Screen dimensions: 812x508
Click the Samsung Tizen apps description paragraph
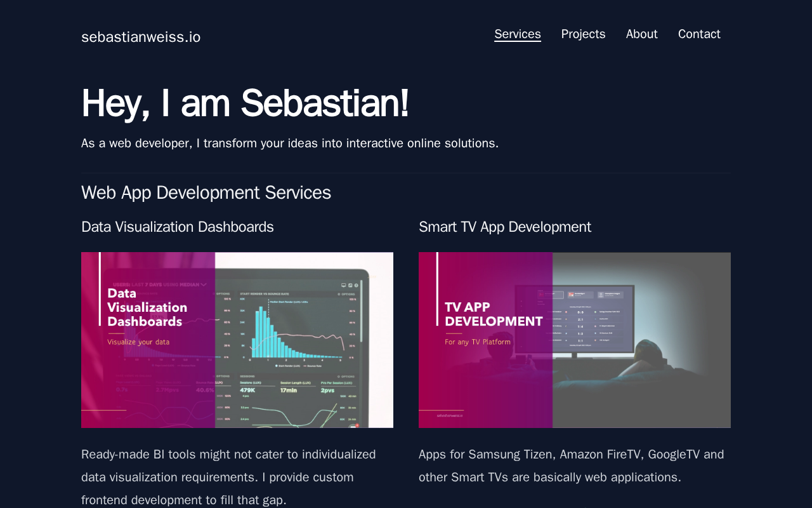pyautogui.click(x=572, y=465)
